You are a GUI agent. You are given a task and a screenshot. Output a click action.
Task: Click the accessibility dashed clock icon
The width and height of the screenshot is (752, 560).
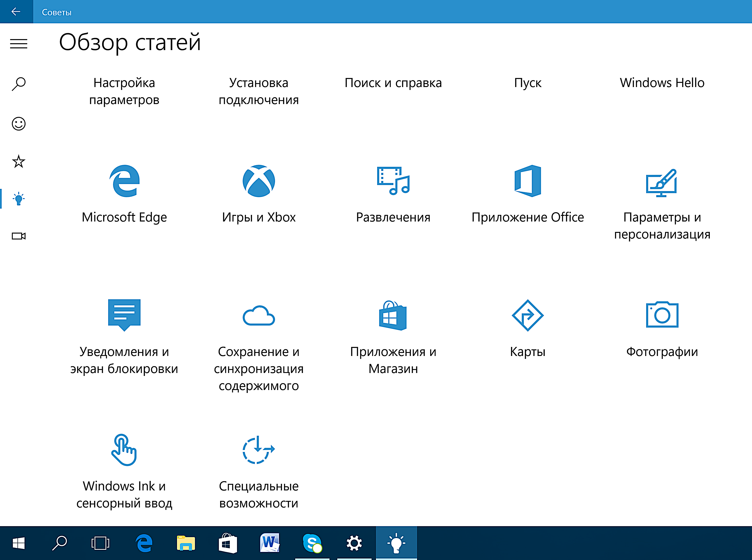[259, 449]
